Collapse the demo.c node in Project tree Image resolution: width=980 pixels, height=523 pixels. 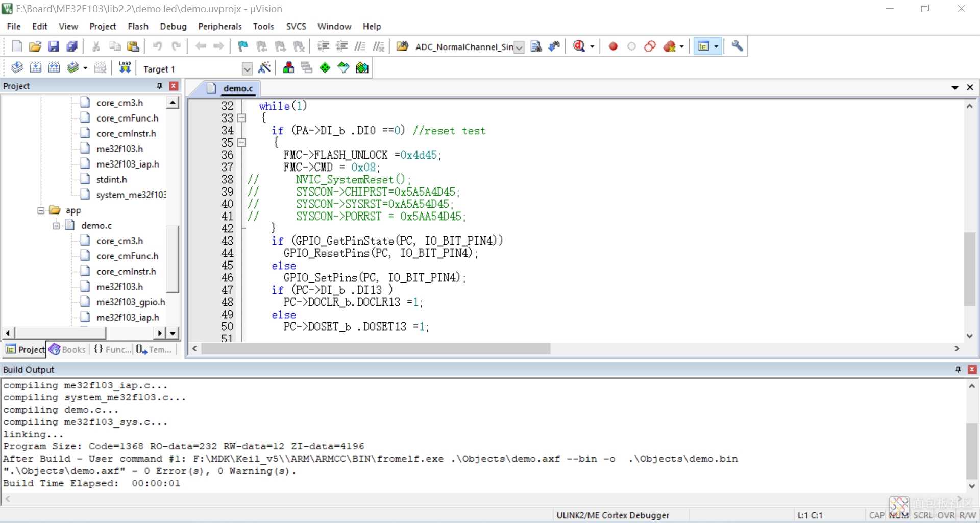point(56,226)
